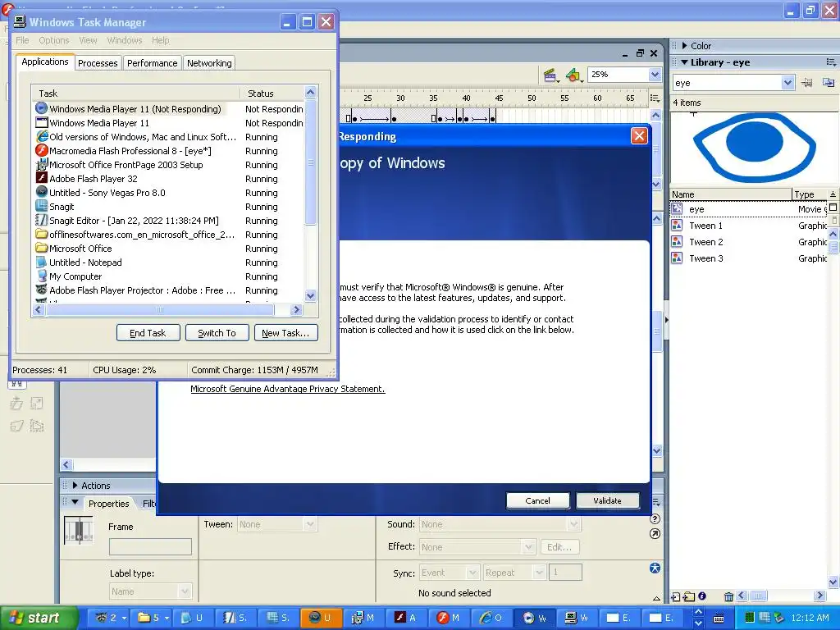This screenshot has width=840, height=630.
Task: Click the Frame label input field
Action: 150,546
